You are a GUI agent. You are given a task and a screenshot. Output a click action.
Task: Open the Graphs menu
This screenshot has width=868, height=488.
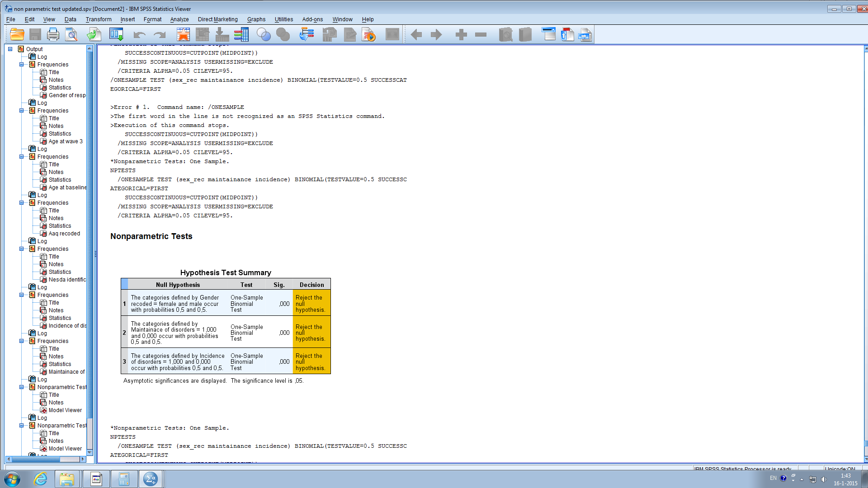256,19
